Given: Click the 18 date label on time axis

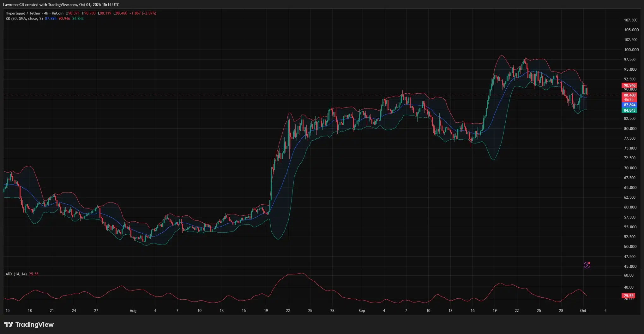Looking at the screenshot, I should [30, 311].
